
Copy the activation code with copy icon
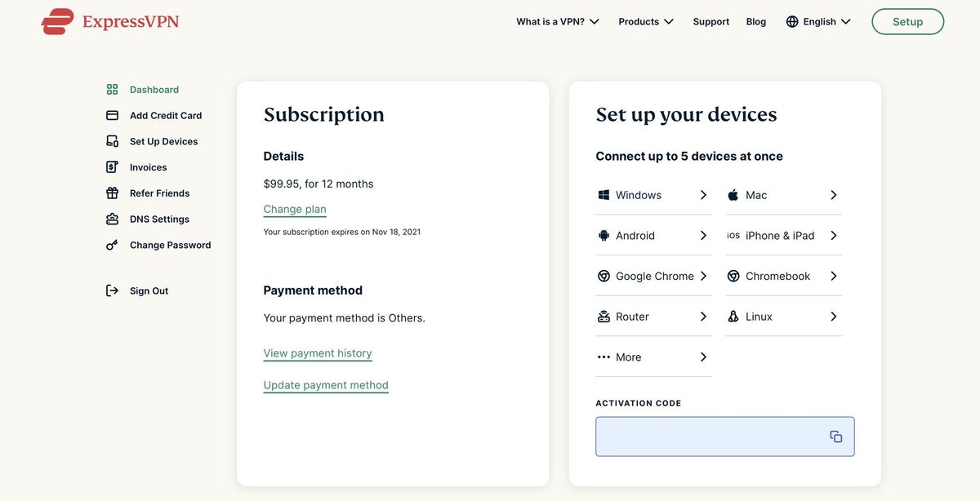835,437
